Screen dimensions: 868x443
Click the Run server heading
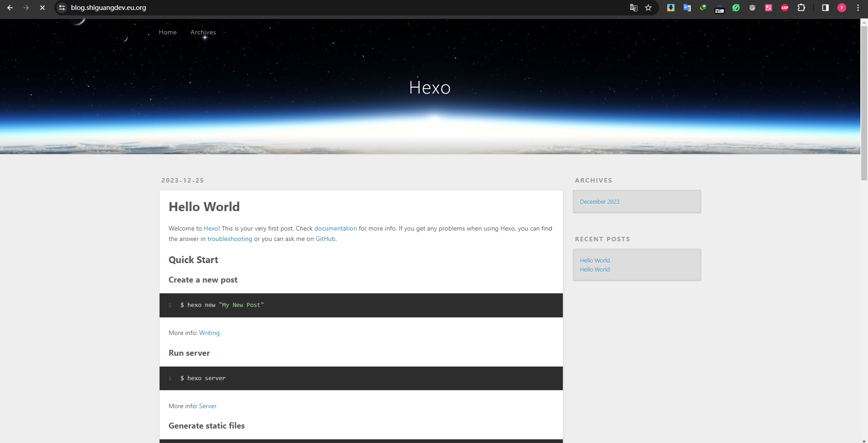(x=189, y=353)
